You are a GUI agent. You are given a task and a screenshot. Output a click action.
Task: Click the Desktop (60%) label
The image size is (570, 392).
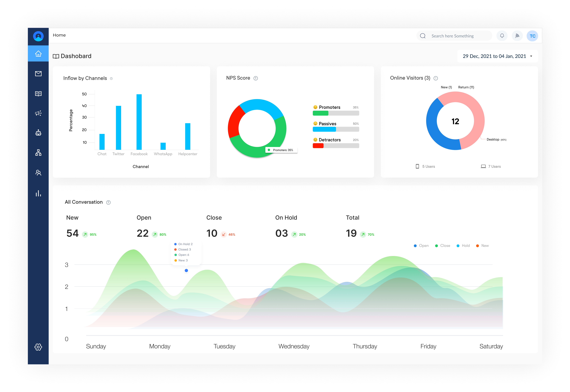tap(496, 139)
